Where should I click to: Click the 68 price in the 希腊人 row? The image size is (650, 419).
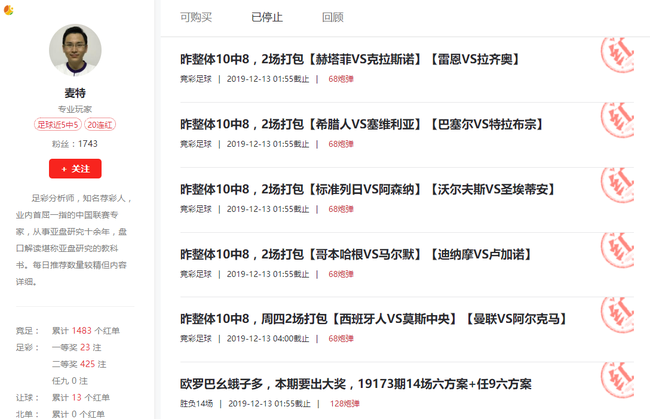coord(341,144)
